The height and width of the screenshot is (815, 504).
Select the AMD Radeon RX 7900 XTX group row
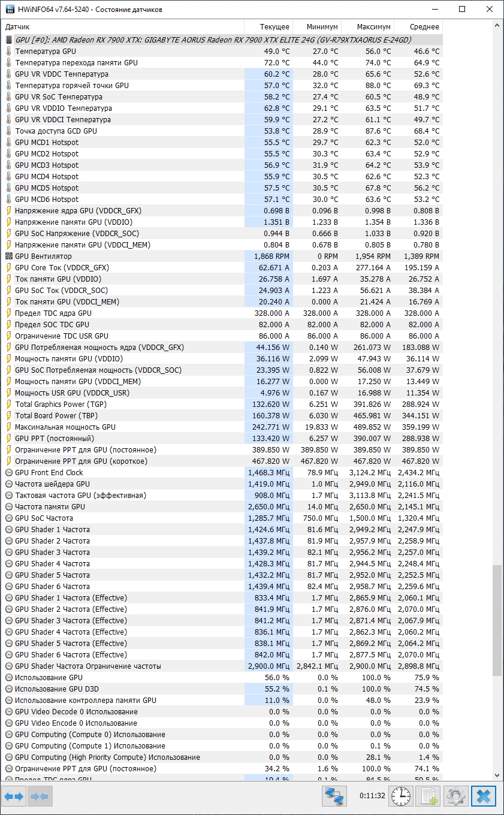pyautogui.click(x=222, y=40)
